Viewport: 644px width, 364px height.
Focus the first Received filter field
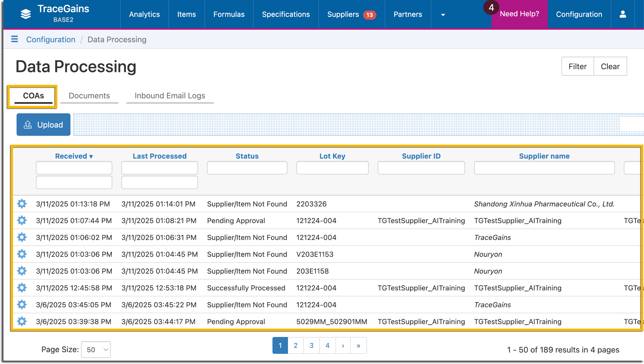point(74,168)
